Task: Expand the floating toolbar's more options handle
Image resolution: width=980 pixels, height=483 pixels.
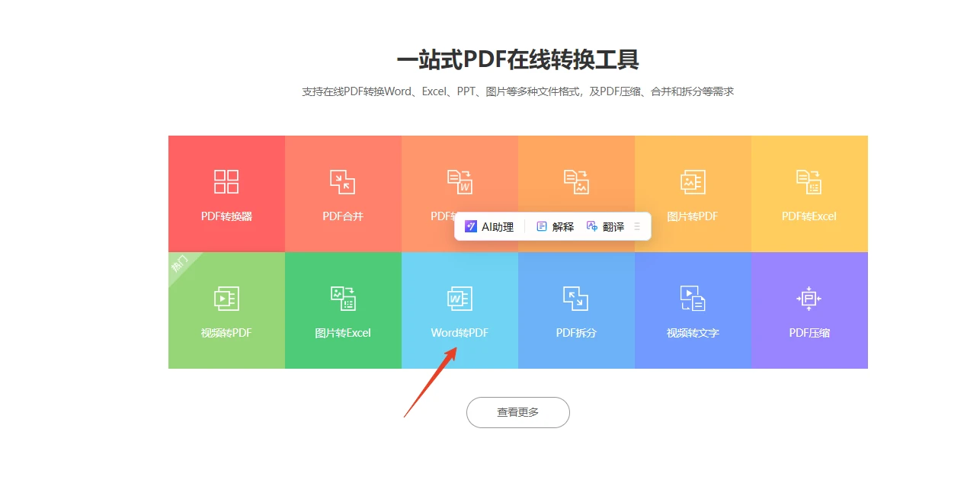Action: (x=637, y=226)
